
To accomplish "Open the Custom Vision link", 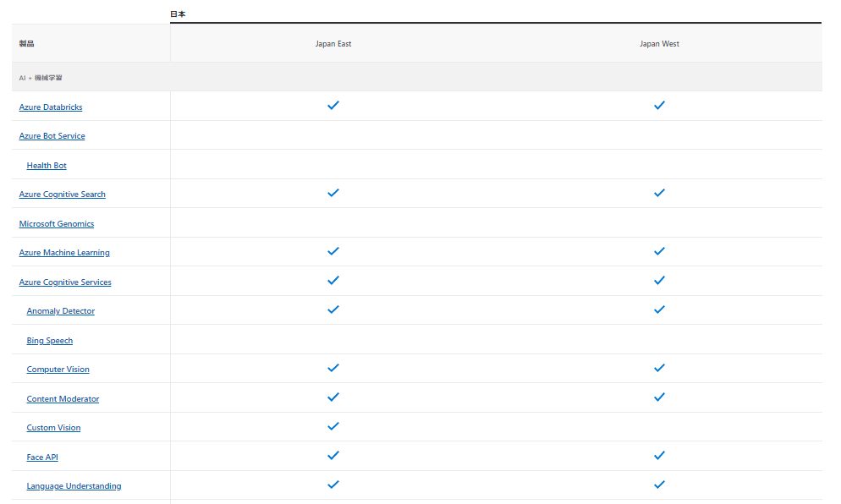I will [x=53, y=428].
